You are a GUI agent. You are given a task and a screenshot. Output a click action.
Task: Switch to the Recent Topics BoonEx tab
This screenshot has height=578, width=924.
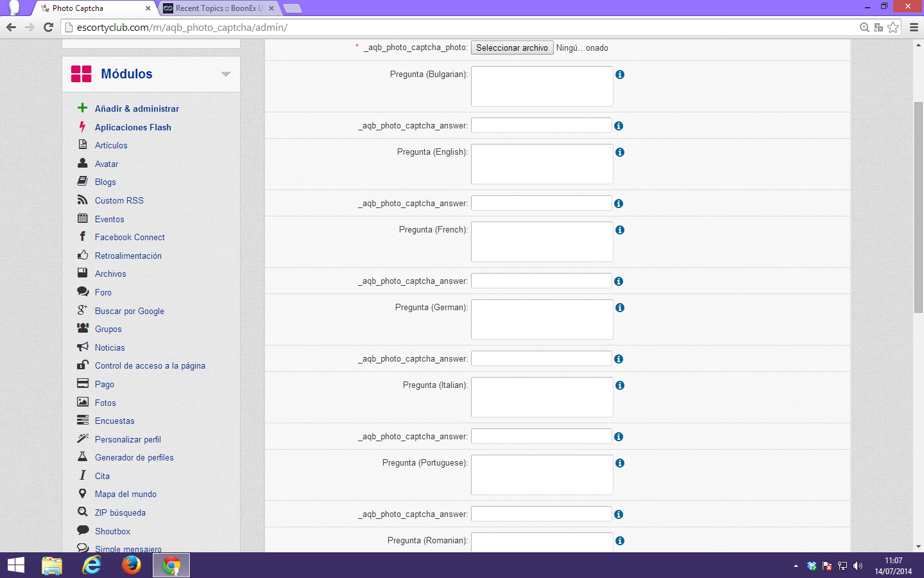pyautogui.click(x=219, y=8)
